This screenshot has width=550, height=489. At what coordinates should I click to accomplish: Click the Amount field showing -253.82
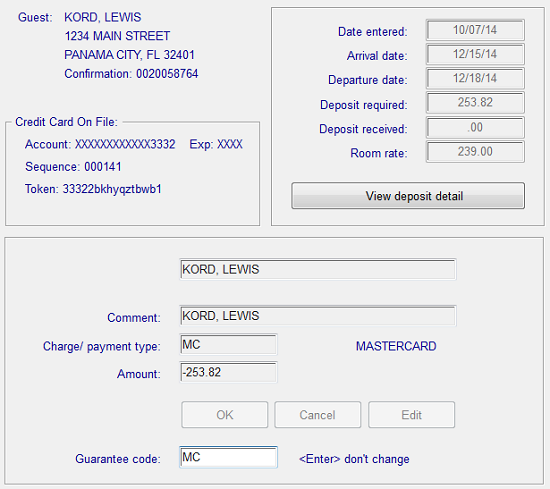tap(228, 373)
